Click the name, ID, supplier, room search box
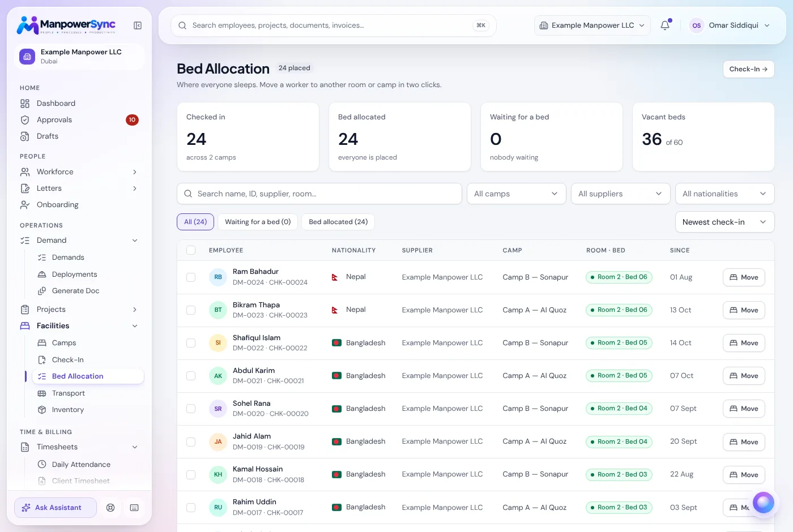 click(319, 194)
